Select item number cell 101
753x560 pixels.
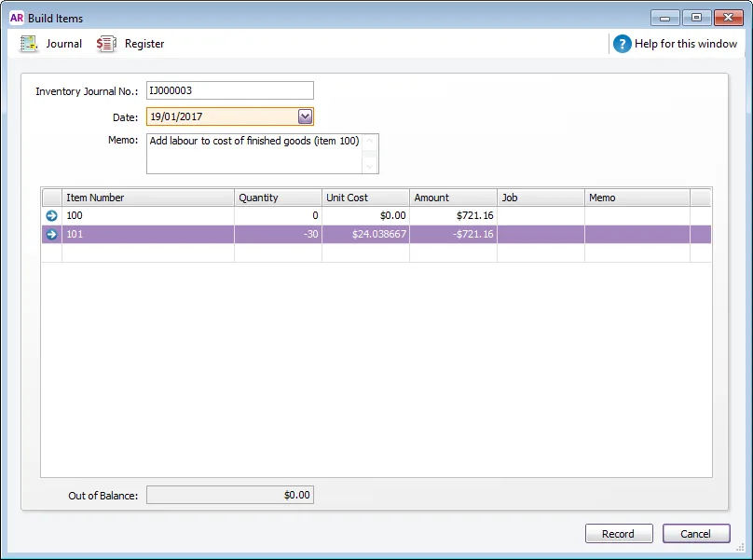pos(148,235)
